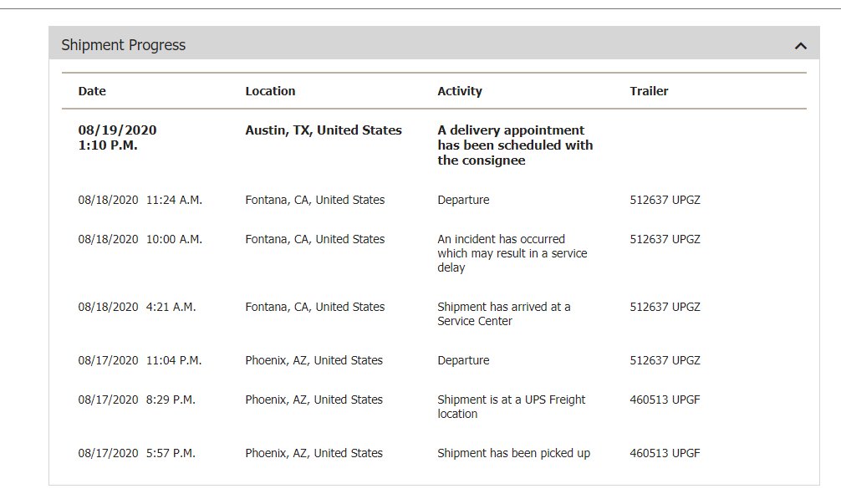Click the 08/19/2020 1:10 P.M. date entry

point(118,138)
